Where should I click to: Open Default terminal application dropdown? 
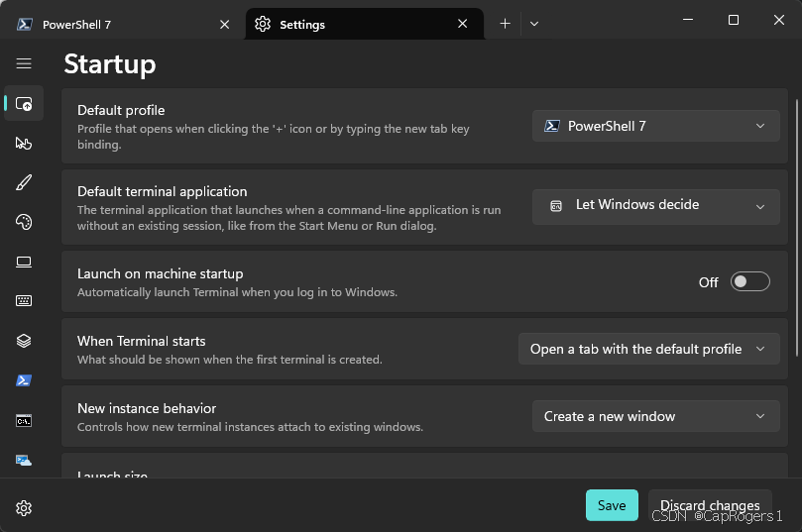[655, 206]
